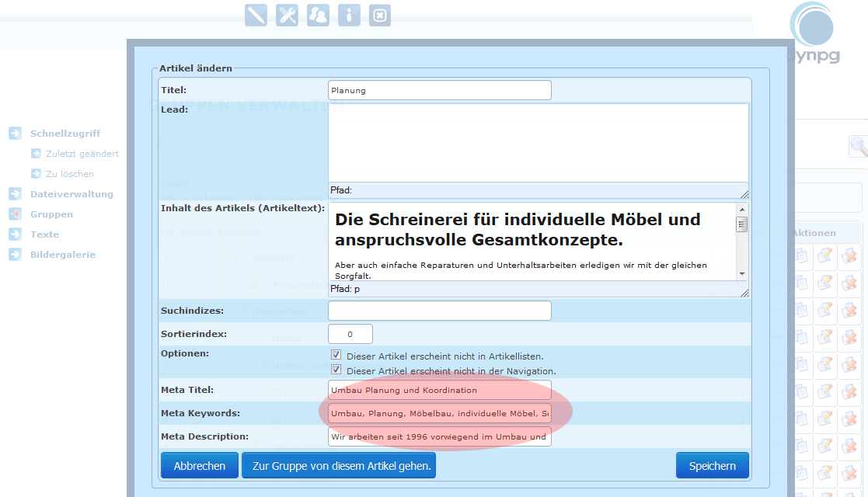Focus the Titel input containing Planung
868x497 pixels.
click(x=439, y=90)
